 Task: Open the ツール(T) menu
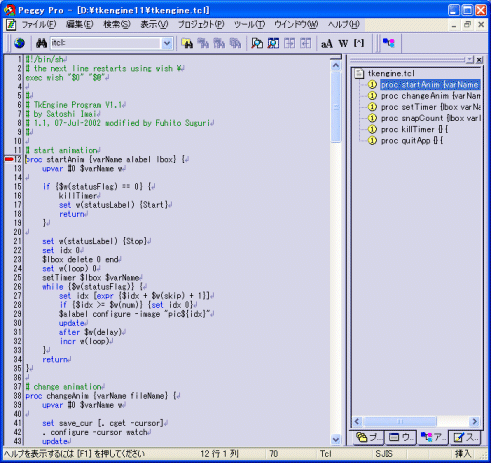coord(249,25)
